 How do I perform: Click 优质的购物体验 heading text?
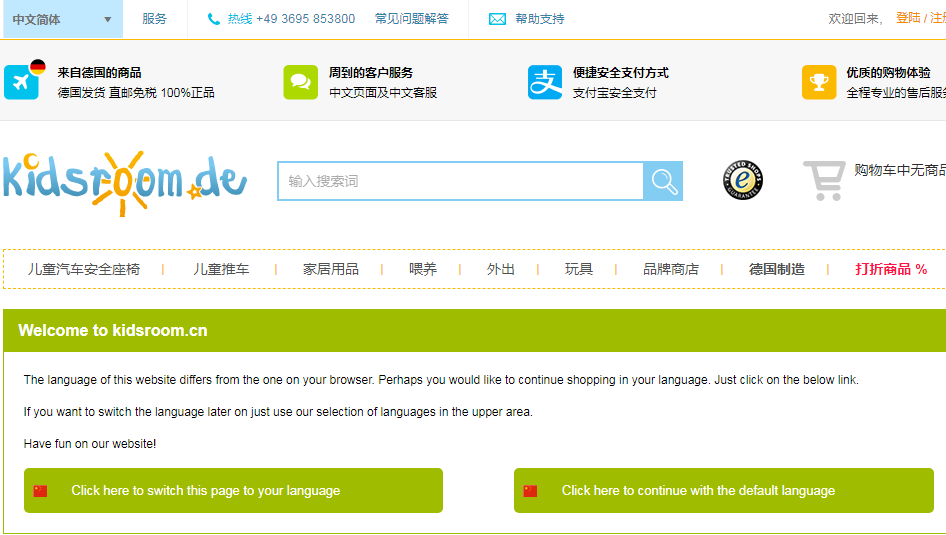888,72
